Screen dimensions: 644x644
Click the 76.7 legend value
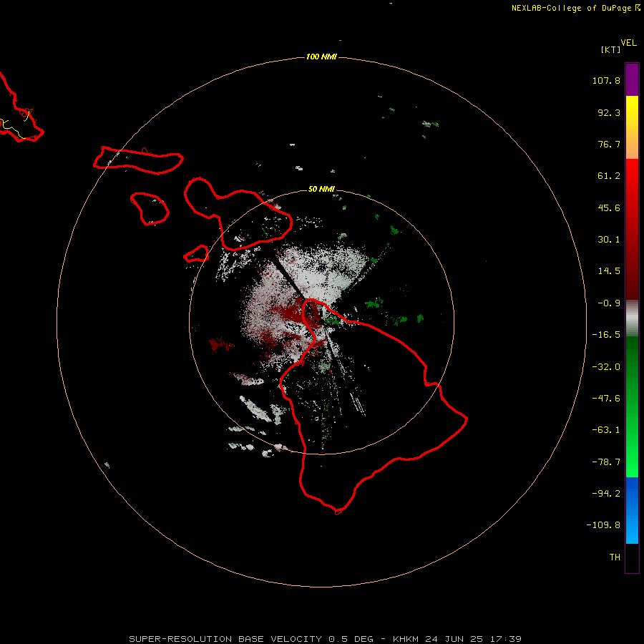609,144
